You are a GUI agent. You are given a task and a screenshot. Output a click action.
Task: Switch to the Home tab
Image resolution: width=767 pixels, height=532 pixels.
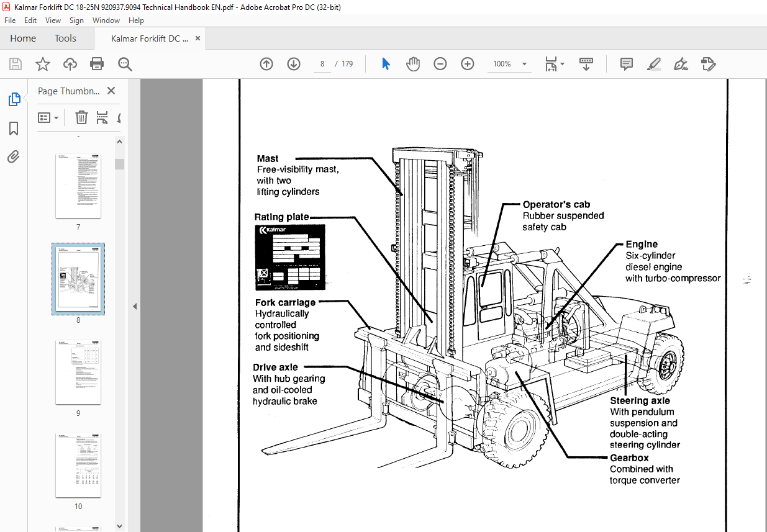tap(23, 38)
